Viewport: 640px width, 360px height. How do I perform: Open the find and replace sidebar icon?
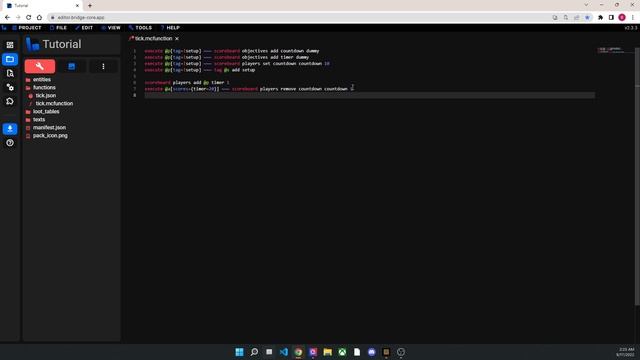10,73
